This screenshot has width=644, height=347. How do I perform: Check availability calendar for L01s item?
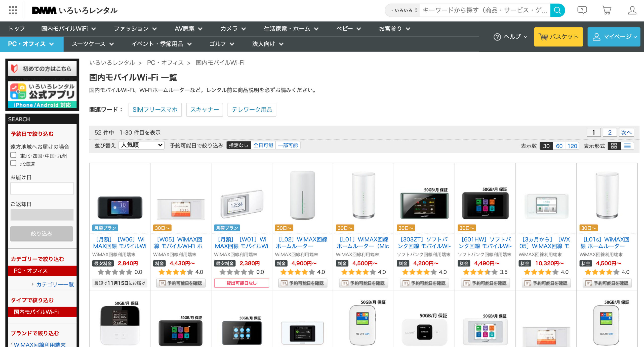607,283
